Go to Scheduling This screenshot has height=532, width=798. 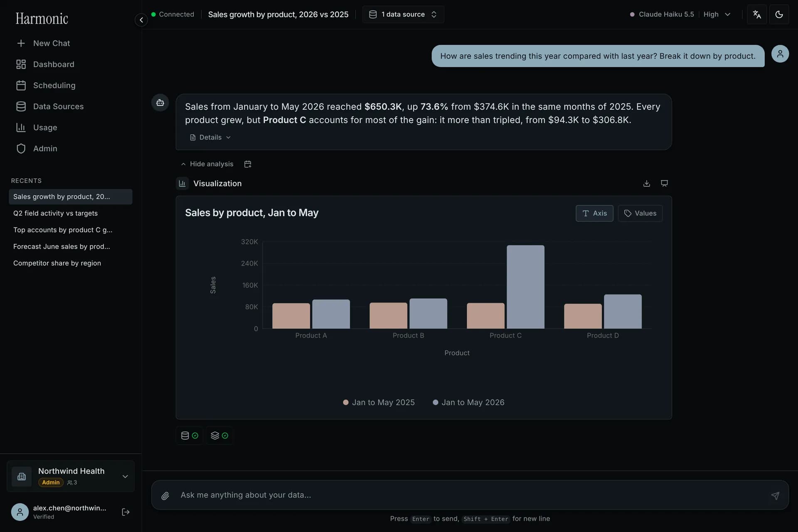(46, 85)
